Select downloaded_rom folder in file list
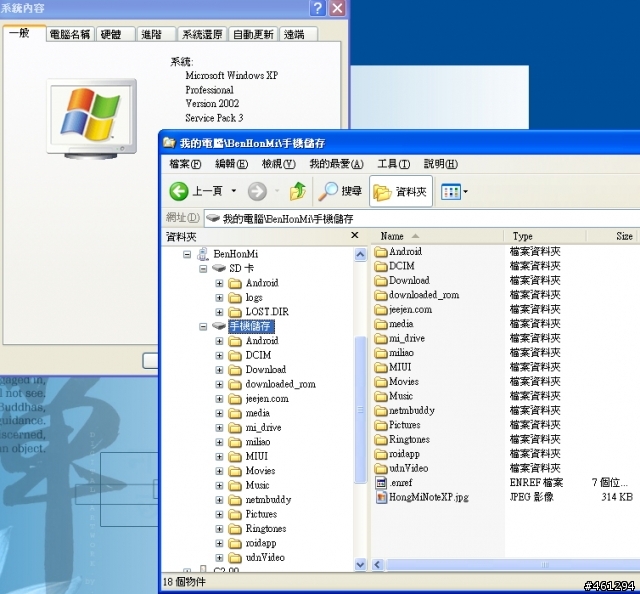 point(417,295)
